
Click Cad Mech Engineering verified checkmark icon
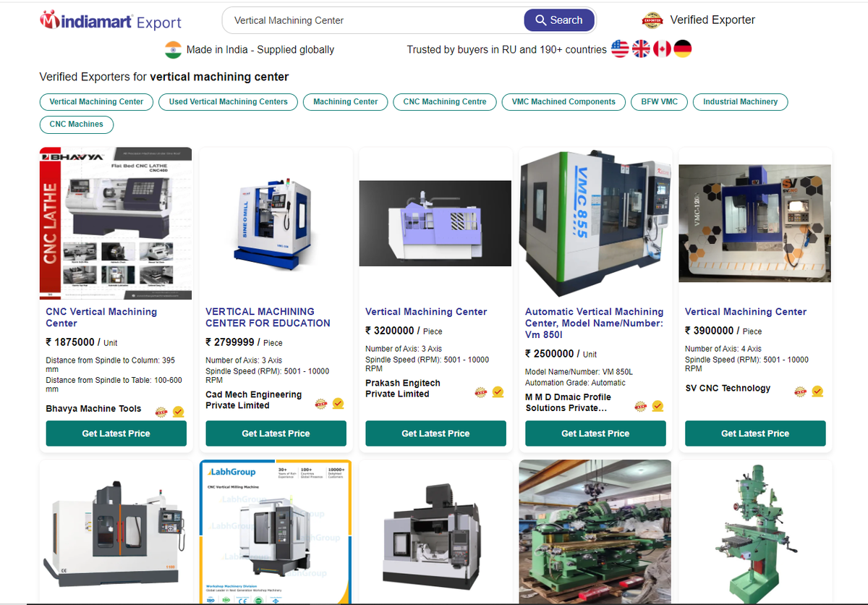pyautogui.click(x=338, y=404)
